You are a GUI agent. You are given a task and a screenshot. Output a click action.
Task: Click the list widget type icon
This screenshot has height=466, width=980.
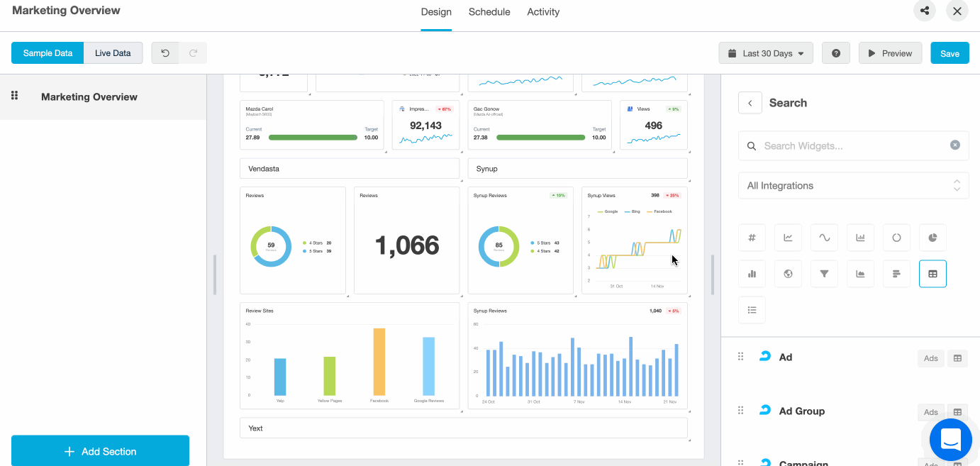(752, 310)
